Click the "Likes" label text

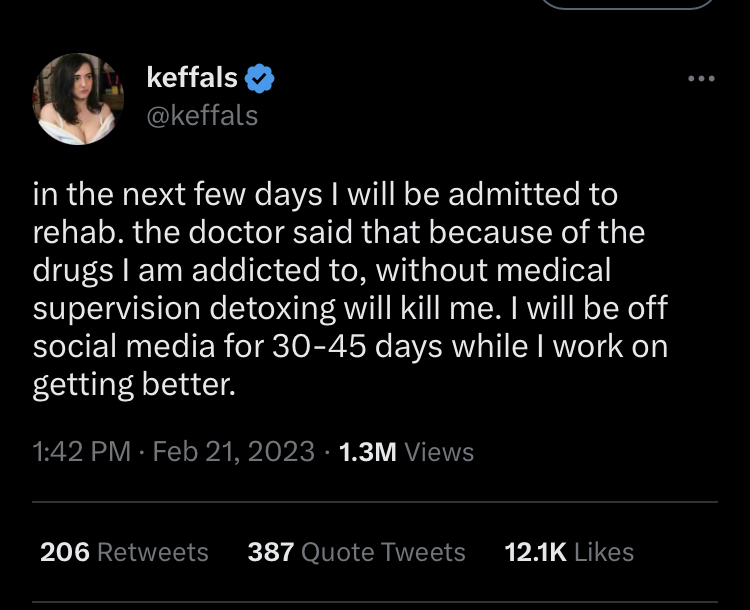click(604, 551)
